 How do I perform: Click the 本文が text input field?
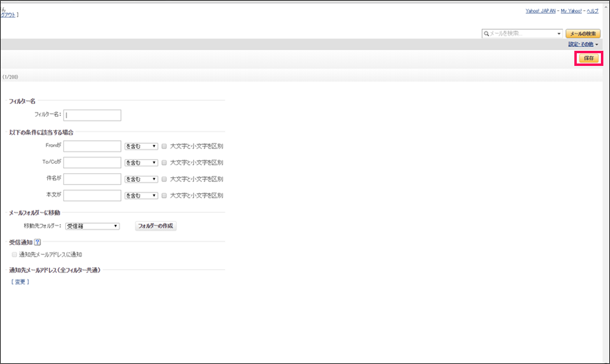coord(92,195)
